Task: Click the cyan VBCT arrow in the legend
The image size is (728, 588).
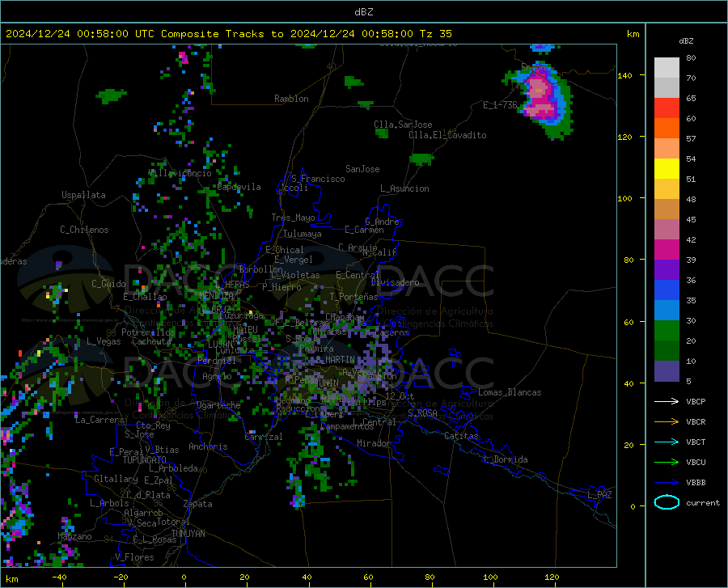Action: [667, 442]
